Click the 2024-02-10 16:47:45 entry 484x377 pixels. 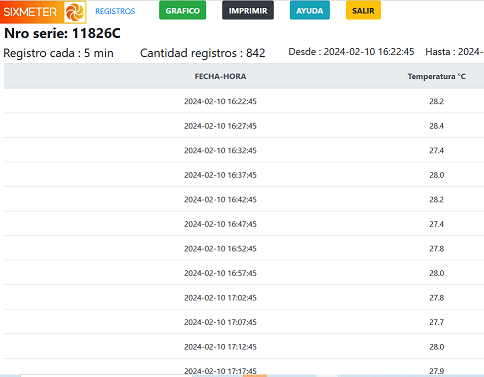pos(220,224)
